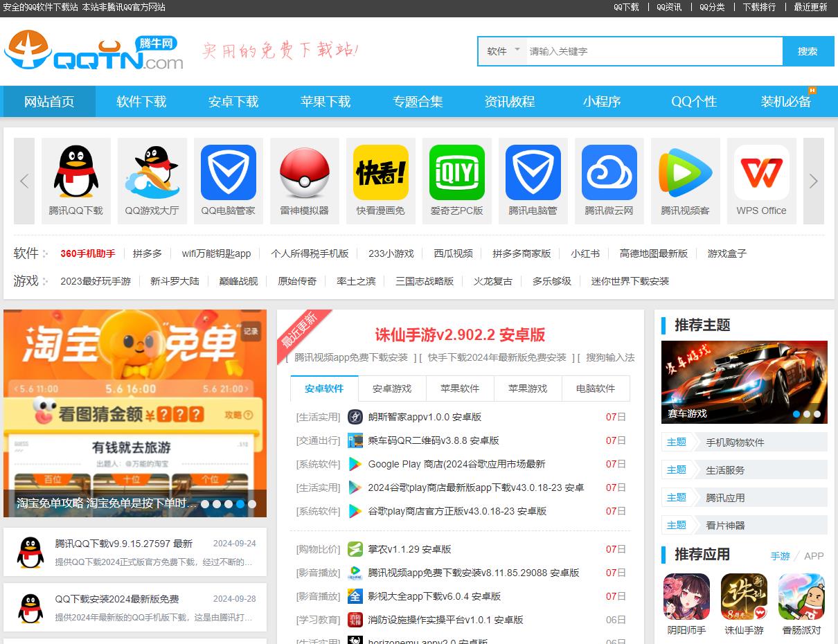The image size is (838, 644).
Task: Click the QQTN.com site logo
Action: click(x=93, y=50)
